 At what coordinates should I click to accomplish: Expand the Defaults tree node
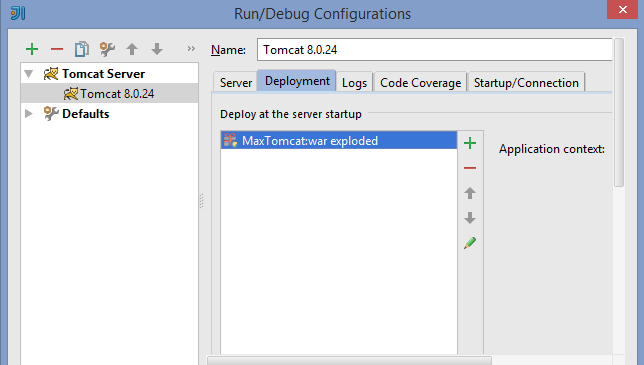coord(28,114)
